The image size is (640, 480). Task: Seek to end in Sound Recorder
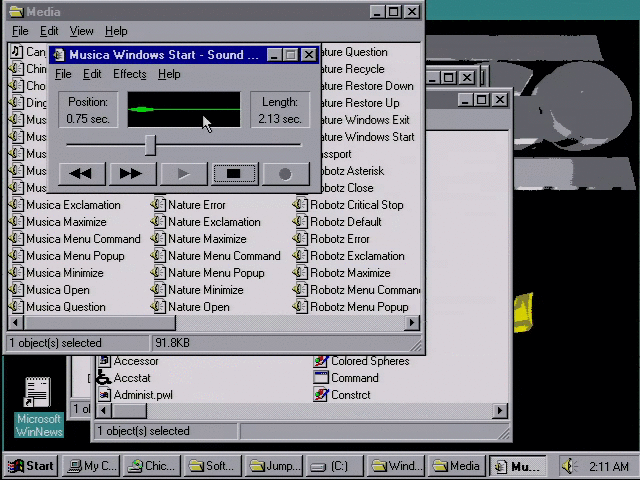(133, 174)
